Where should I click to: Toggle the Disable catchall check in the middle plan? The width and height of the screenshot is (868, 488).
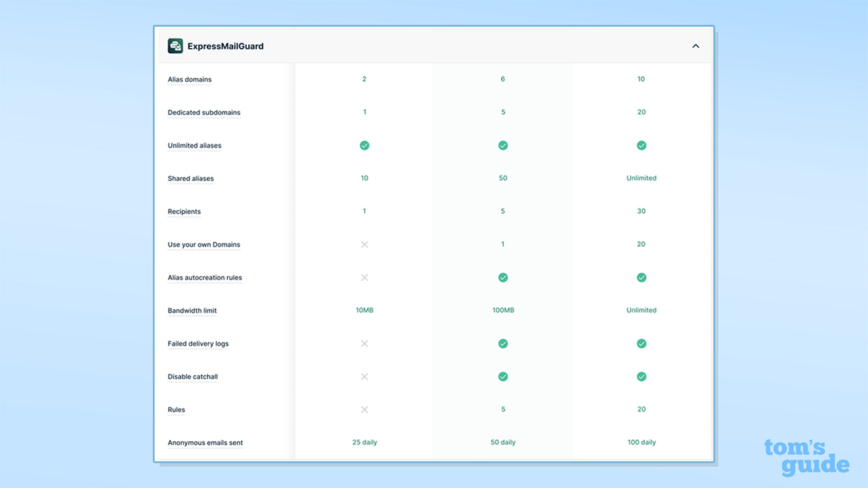pos(502,376)
